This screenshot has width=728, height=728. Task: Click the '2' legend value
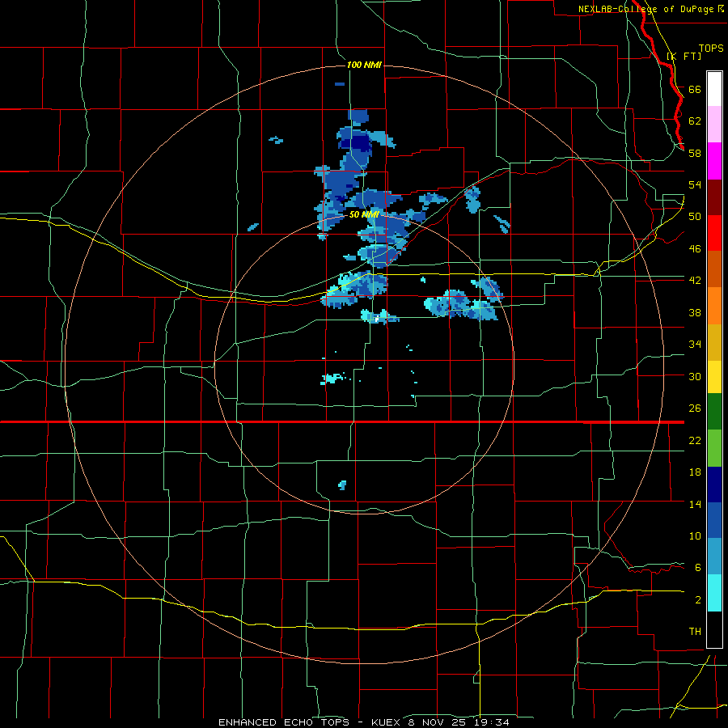pos(698,600)
